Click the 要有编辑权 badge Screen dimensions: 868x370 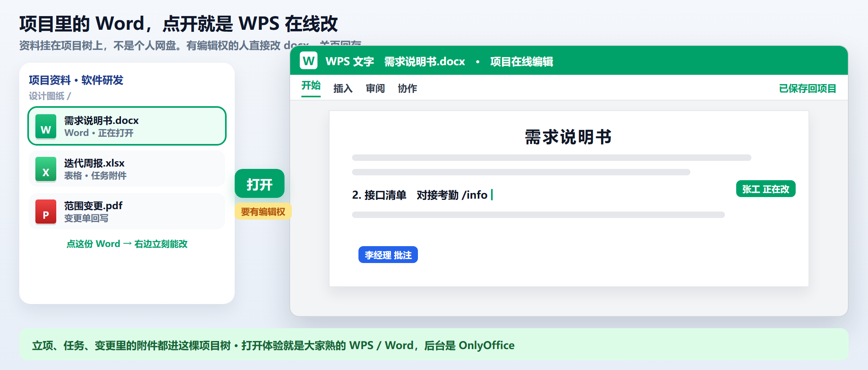[263, 212]
